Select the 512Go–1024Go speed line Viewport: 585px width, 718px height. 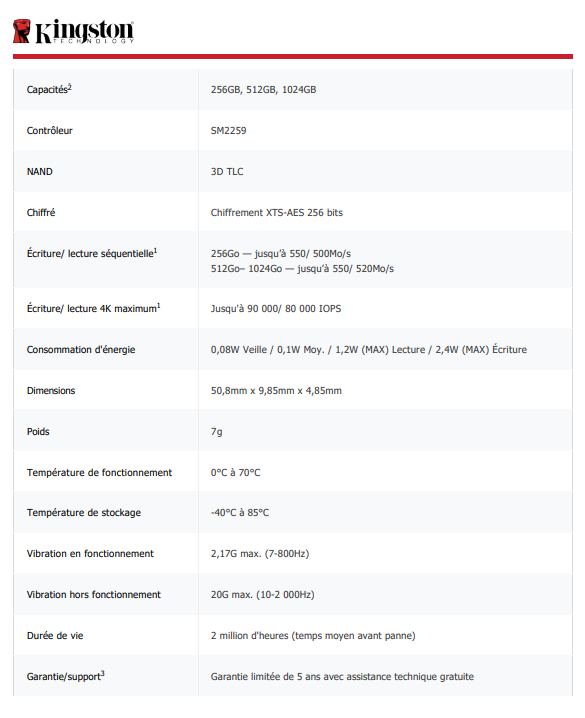(x=302, y=269)
